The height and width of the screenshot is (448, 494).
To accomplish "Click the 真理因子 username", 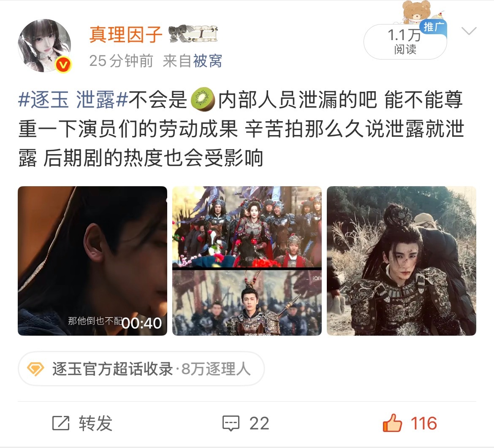I will click(126, 34).
